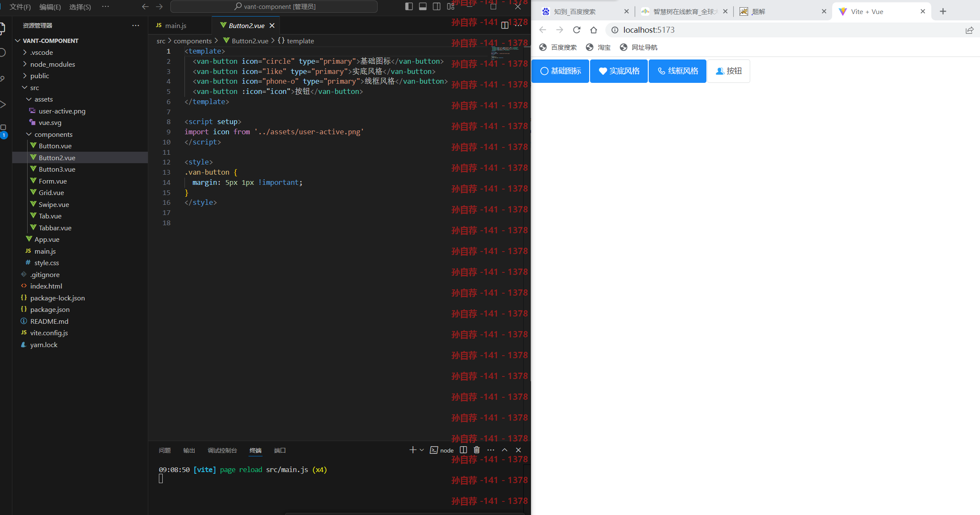Image resolution: width=980 pixels, height=515 pixels.
Task: Switch to the 问题 panel tab
Action: (x=165, y=450)
